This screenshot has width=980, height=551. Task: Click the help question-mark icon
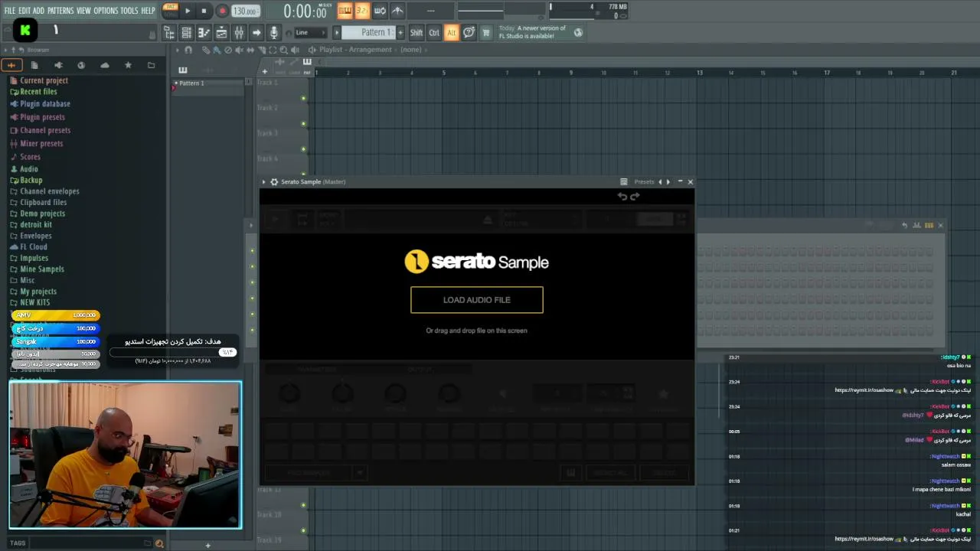point(469,32)
